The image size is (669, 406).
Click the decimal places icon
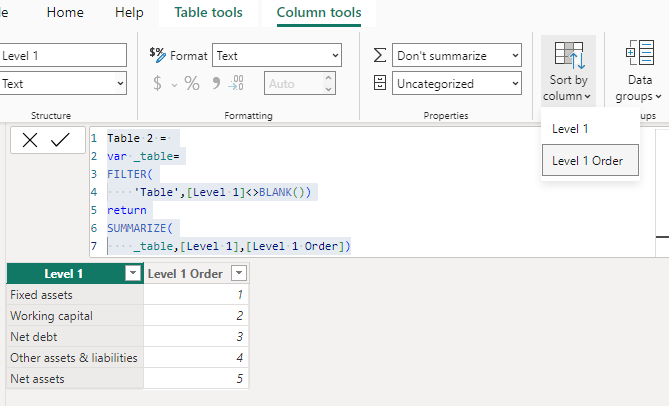pos(236,83)
